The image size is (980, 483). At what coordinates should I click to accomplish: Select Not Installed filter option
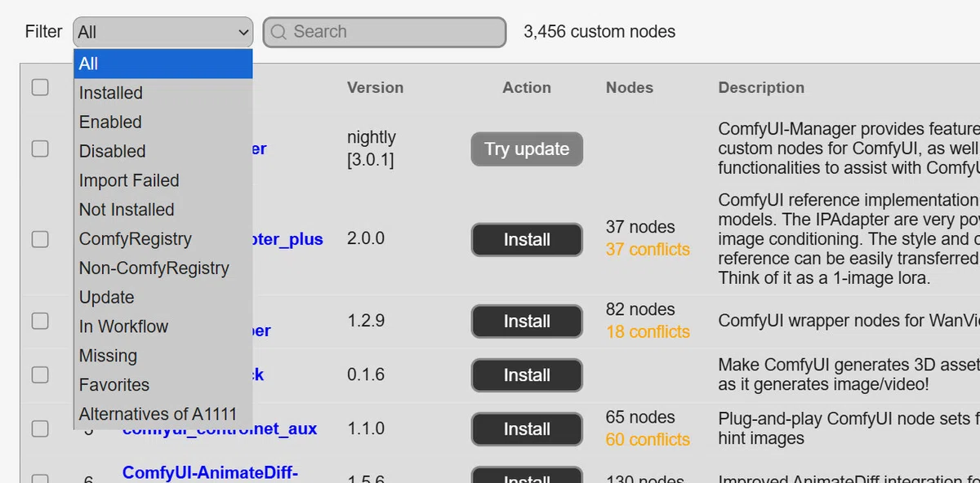(163, 210)
